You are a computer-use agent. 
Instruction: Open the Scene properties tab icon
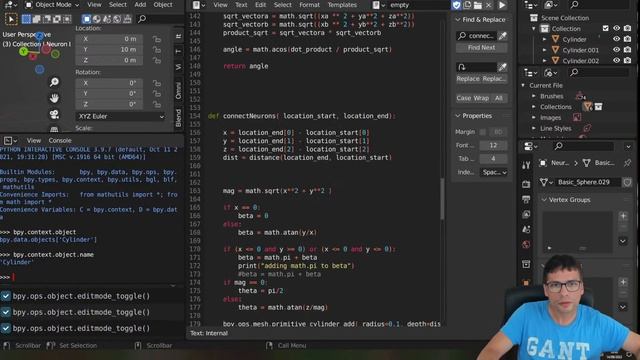tap(526, 229)
